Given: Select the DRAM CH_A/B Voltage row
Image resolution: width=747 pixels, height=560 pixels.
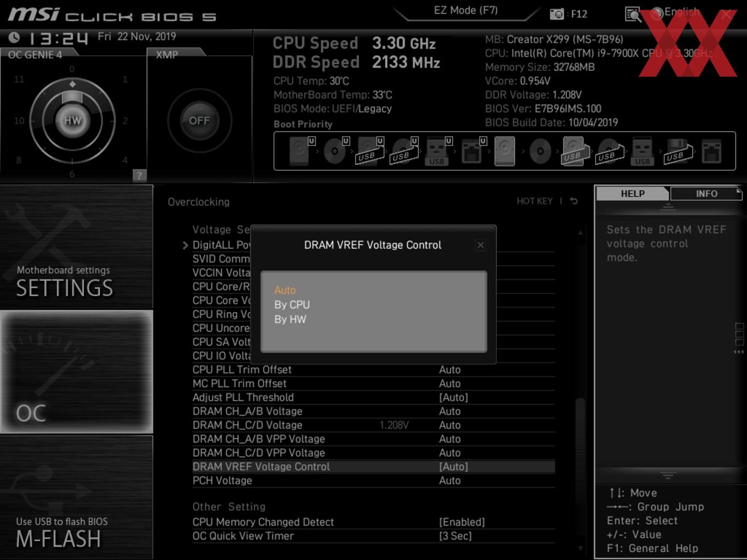Looking at the screenshot, I should pos(374,411).
